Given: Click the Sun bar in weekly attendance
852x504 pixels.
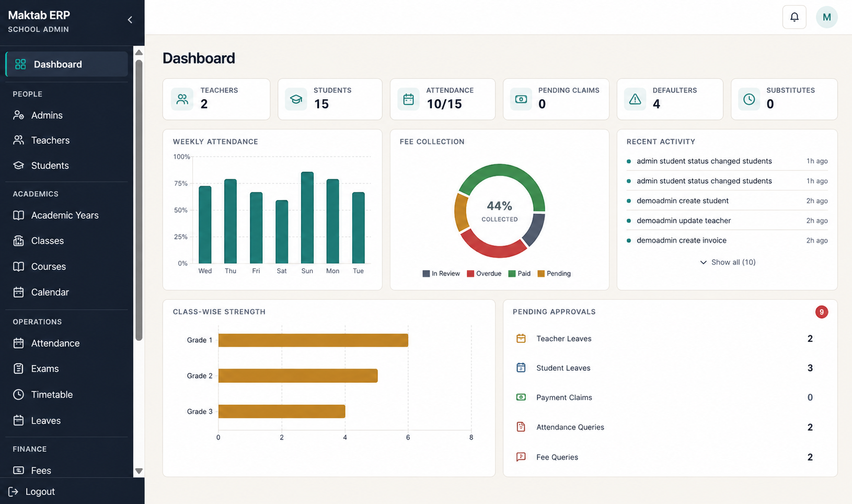Looking at the screenshot, I should pyautogui.click(x=307, y=217).
